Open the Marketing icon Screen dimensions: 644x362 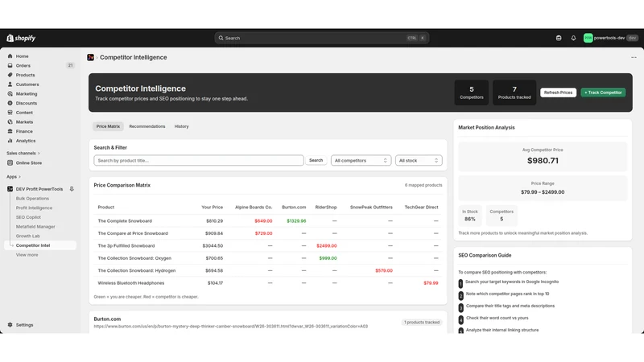[x=10, y=94]
